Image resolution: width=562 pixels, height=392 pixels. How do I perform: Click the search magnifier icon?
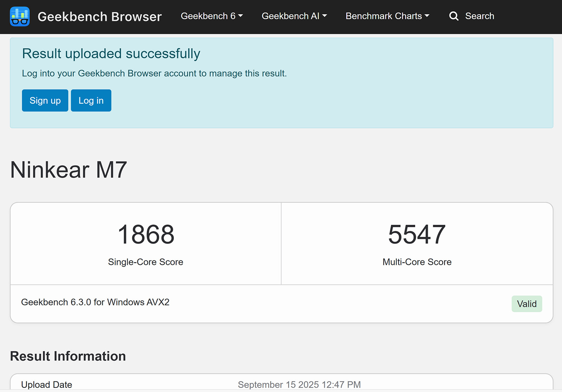click(454, 16)
